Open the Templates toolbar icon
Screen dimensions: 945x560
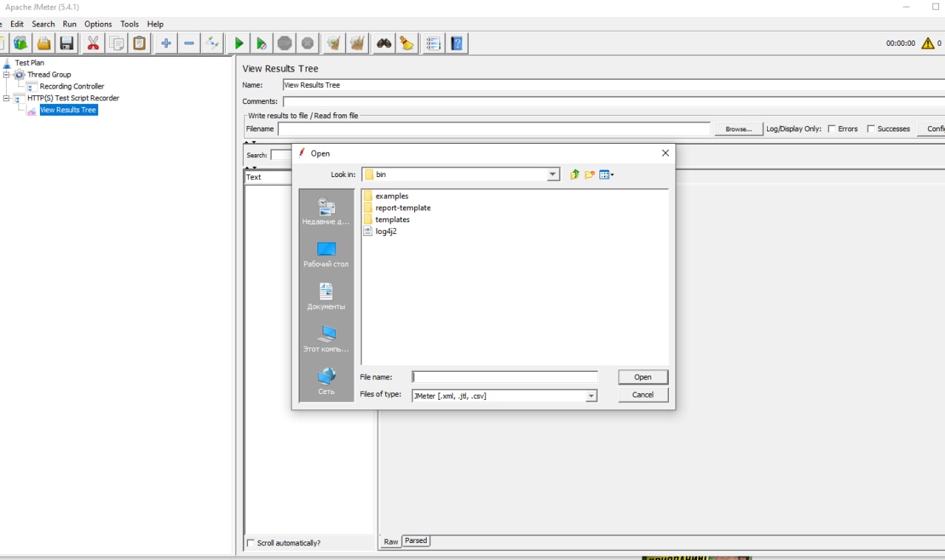tap(20, 44)
